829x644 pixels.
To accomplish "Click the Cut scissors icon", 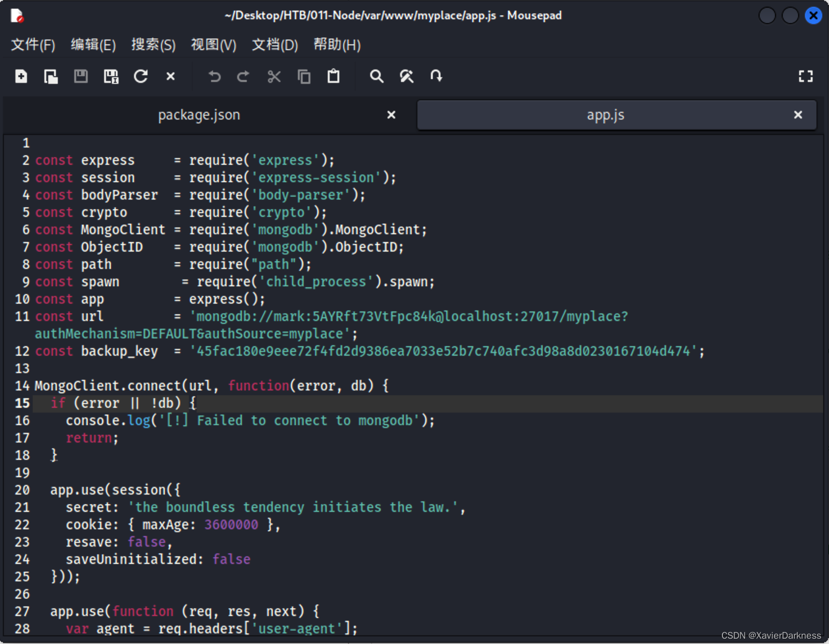I will pyautogui.click(x=274, y=76).
